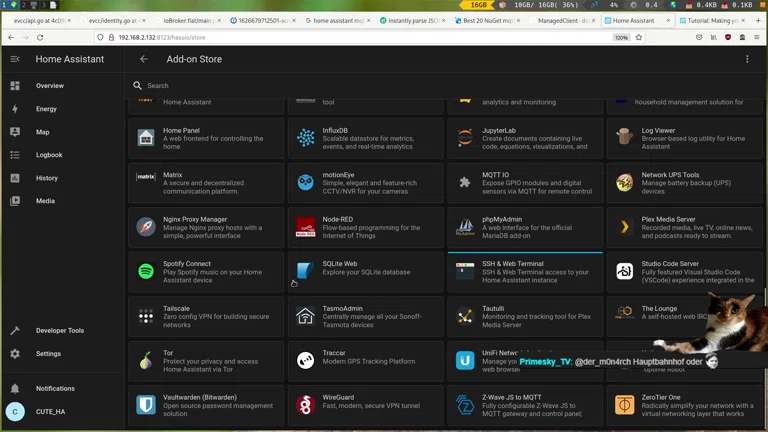
Task: Switch to ManagedClient browser tab
Action: pyautogui.click(x=561, y=21)
